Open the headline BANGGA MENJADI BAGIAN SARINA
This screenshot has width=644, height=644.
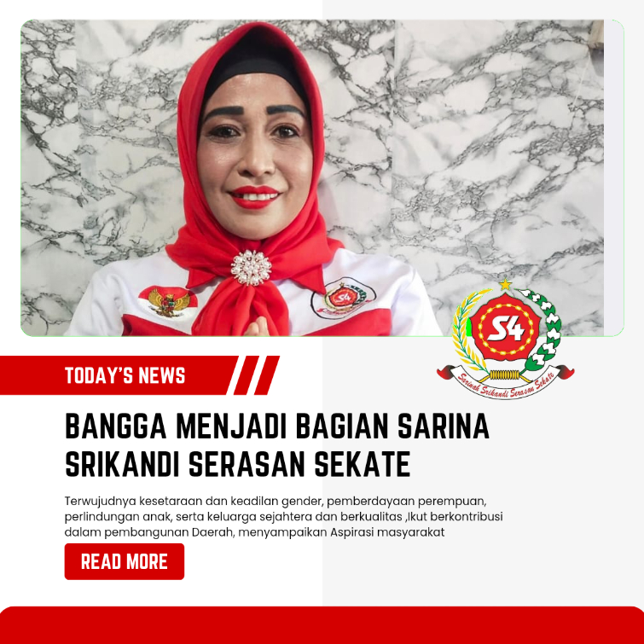pos(277,426)
